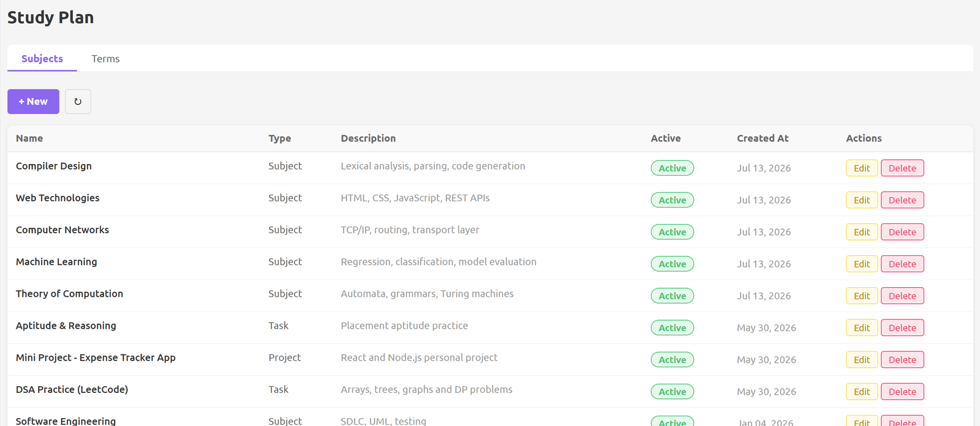Edit the Machine Learning row
The width and height of the screenshot is (980, 426).
[862, 264]
